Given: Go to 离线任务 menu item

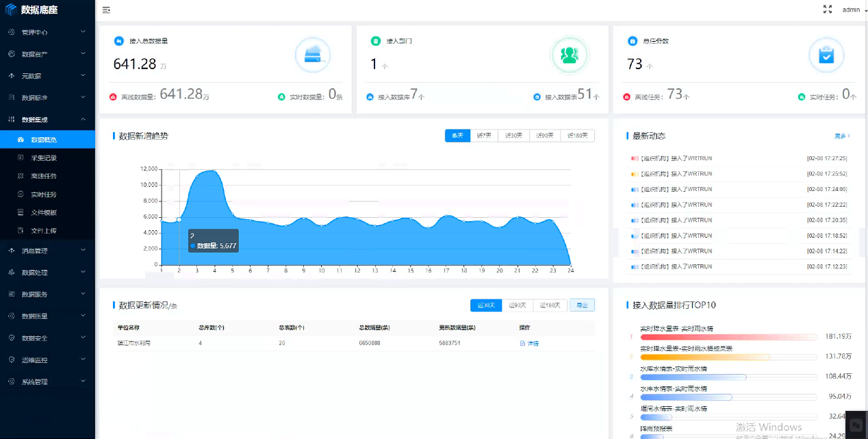Looking at the screenshot, I should (44, 176).
